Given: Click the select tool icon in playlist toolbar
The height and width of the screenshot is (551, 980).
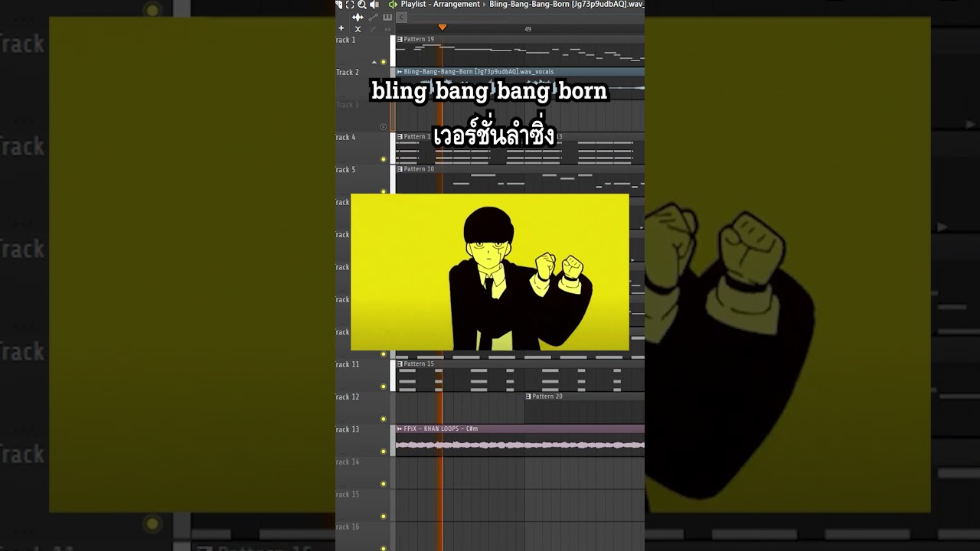Looking at the screenshot, I should click(350, 5).
